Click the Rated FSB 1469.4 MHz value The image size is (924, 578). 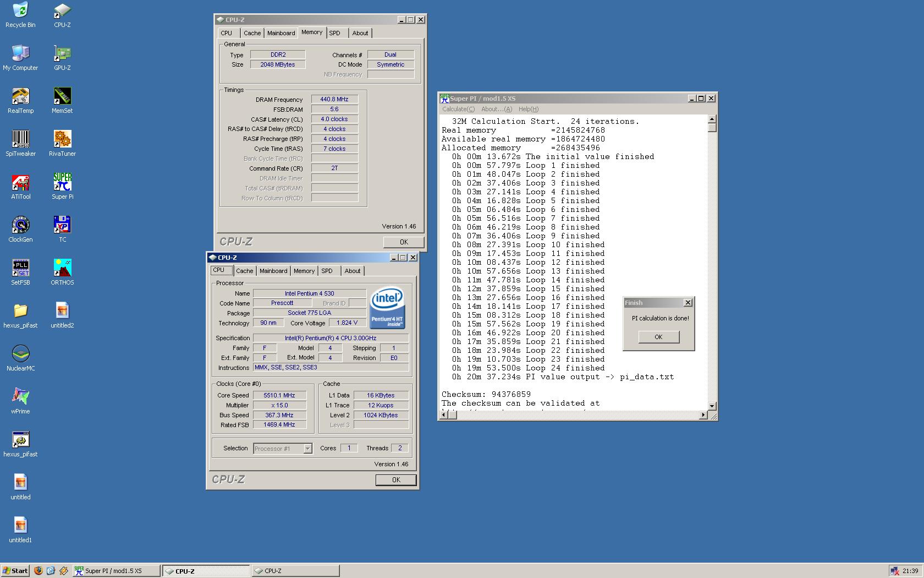coord(279,426)
